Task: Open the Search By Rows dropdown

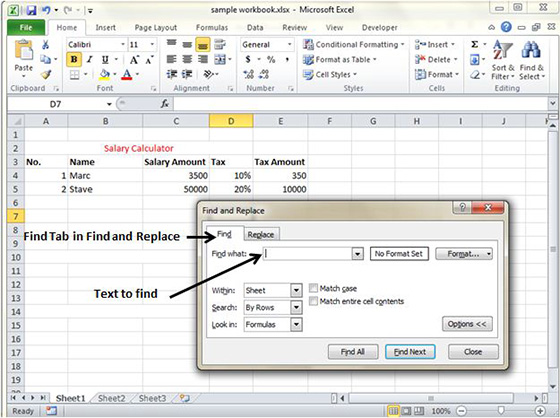Action: [x=296, y=307]
